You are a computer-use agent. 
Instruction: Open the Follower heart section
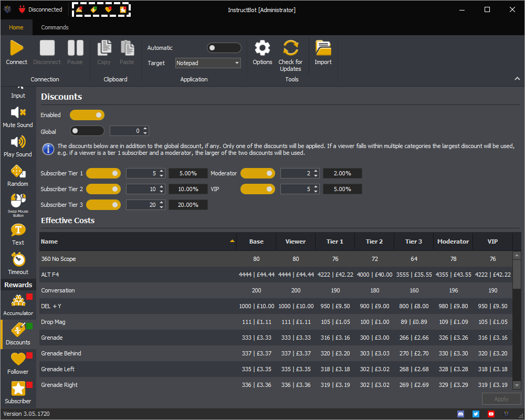click(18, 364)
